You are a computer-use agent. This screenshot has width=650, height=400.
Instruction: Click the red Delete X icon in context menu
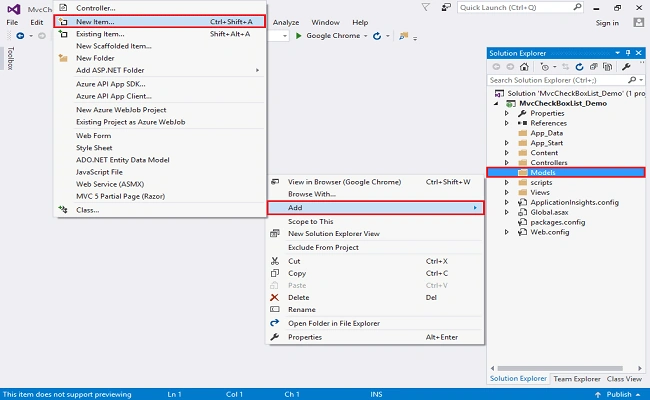(274, 298)
